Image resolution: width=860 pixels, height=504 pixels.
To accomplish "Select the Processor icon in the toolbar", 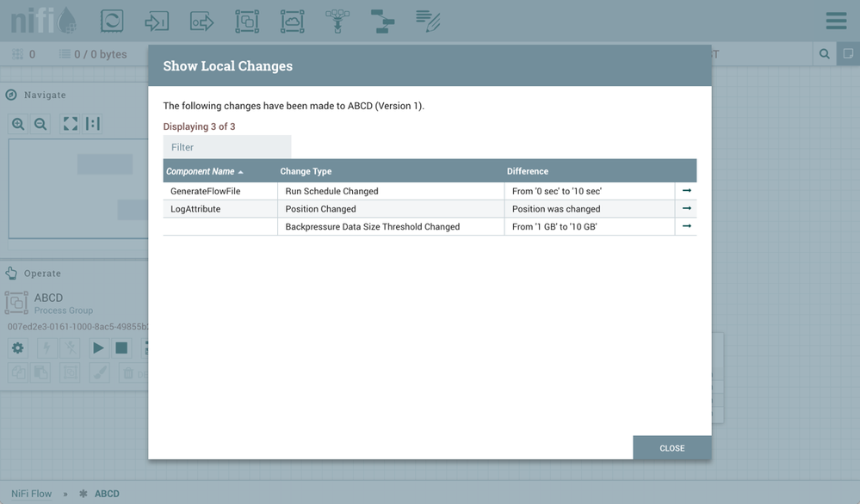I will point(112,20).
